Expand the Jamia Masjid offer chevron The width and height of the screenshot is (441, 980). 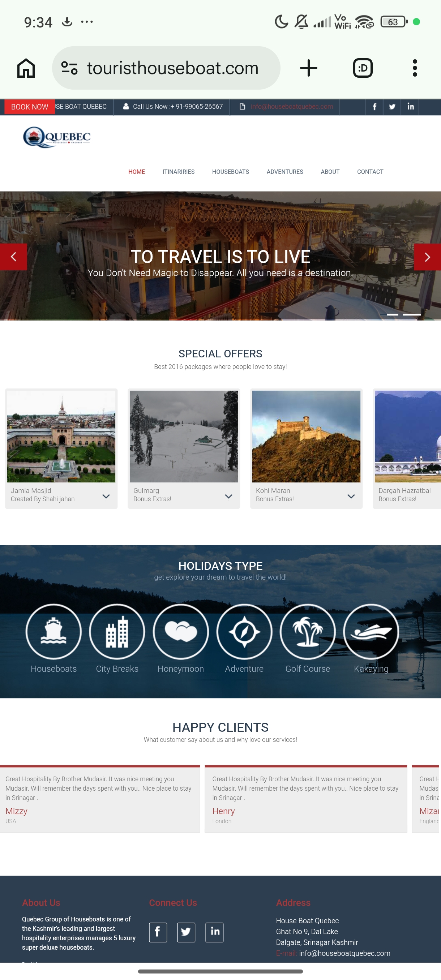[x=106, y=496]
